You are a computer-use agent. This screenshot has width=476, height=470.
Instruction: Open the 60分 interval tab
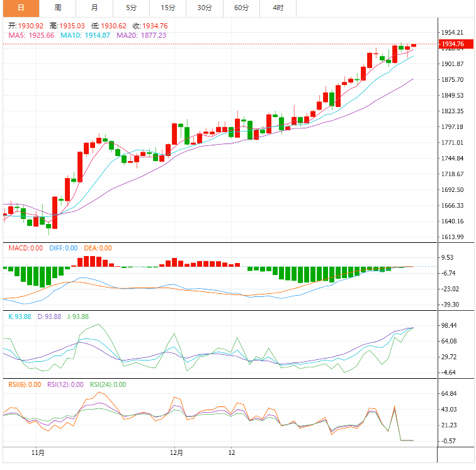point(241,8)
